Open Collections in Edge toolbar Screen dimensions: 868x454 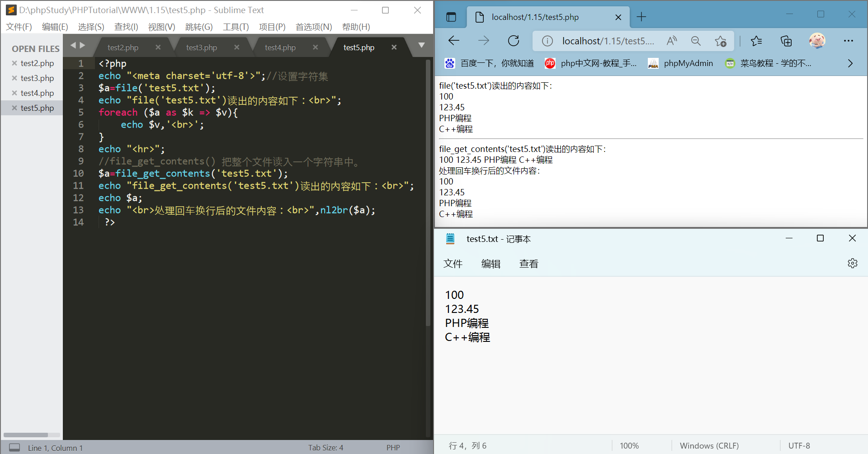coord(786,41)
